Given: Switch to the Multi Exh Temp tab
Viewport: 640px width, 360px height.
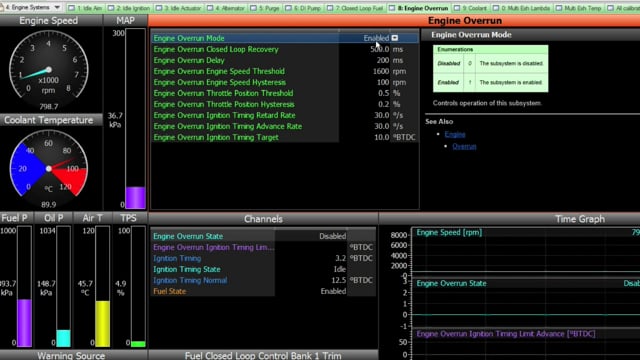Looking at the screenshot, I should (579, 8).
